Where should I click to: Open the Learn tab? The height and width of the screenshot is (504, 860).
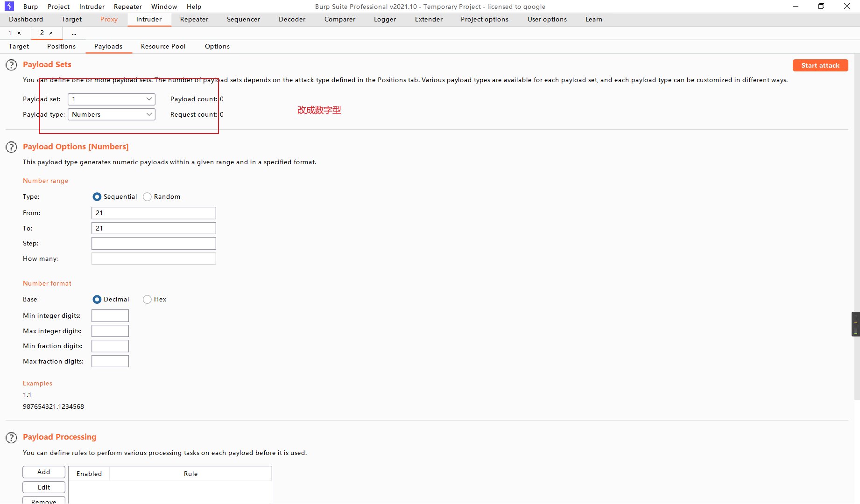pyautogui.click(x=594, y=19)
